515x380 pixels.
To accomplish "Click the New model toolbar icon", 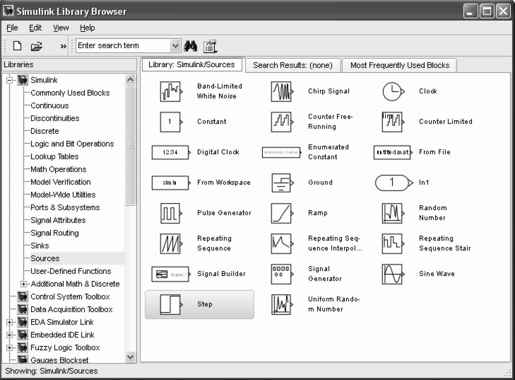I will [x=17, y=46].
